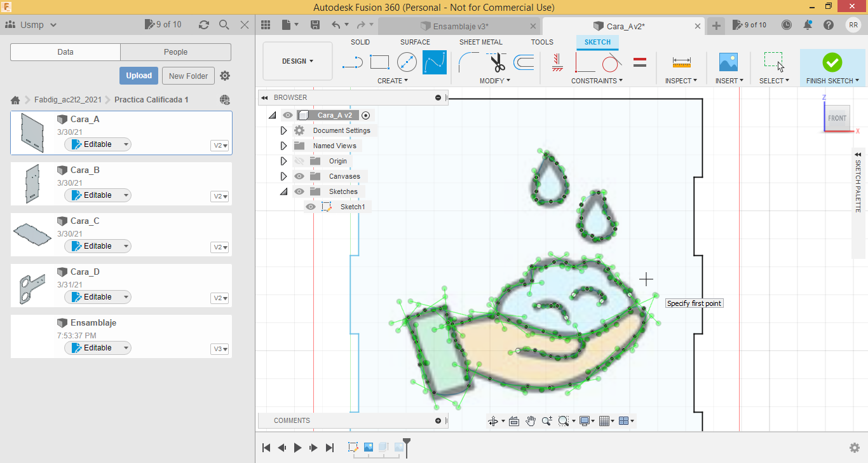This screenshot has height=463, width=868.
Task: Apply the Coincident constraint
Action: (x=585, y=62)
